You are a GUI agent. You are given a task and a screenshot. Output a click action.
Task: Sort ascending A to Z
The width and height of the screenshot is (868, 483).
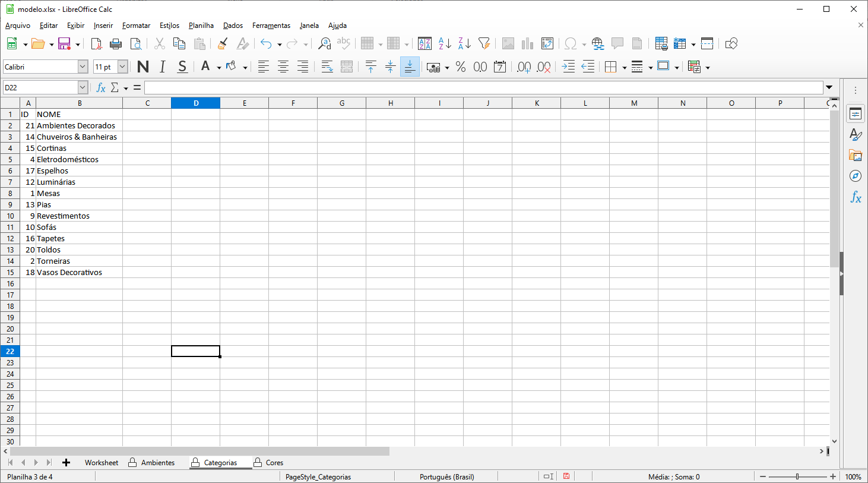[x=445, y=43]
